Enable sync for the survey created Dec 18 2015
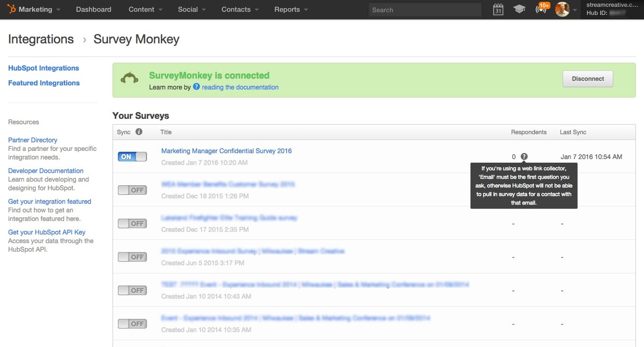 coord(132,190)
